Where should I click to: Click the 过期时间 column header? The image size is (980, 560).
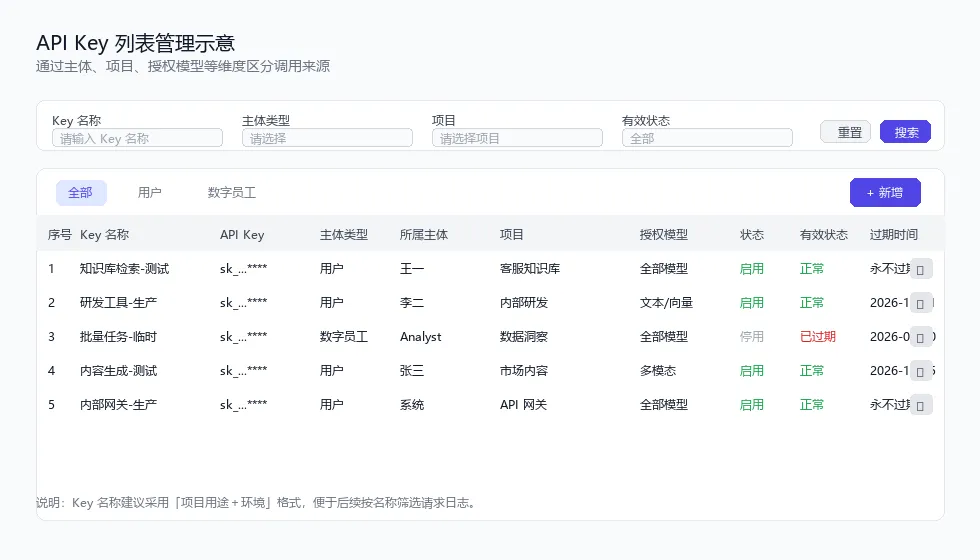894,235
